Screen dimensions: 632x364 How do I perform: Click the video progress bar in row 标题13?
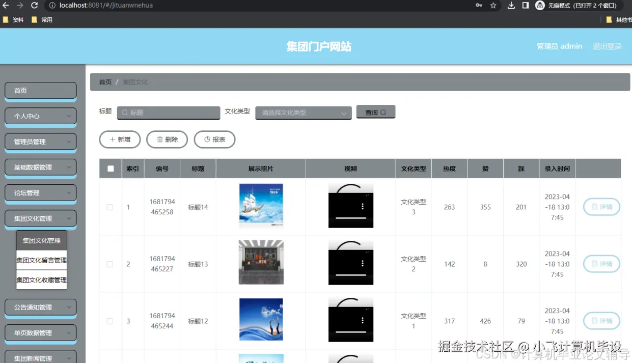click(351, 275)
